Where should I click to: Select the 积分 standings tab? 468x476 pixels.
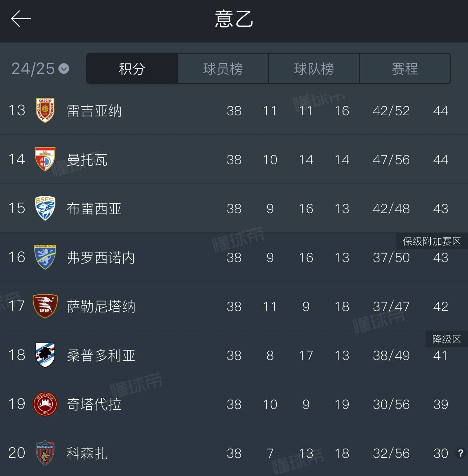(x=131, y=69)
